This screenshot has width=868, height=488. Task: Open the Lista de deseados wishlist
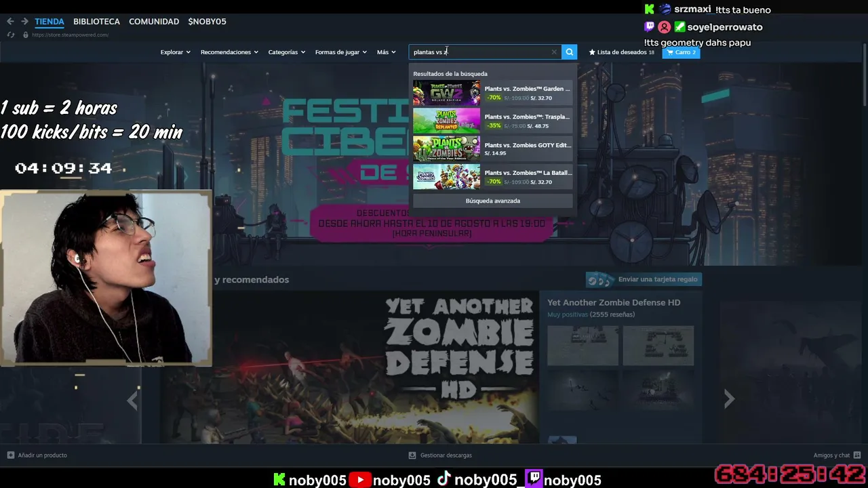[622, 52]
